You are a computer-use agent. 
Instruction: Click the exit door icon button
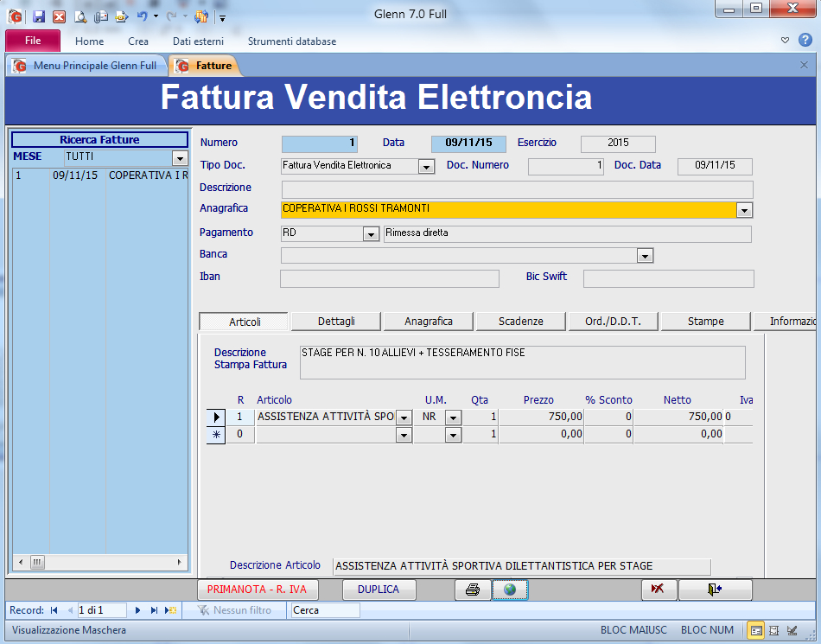click(x=716, y=590)
